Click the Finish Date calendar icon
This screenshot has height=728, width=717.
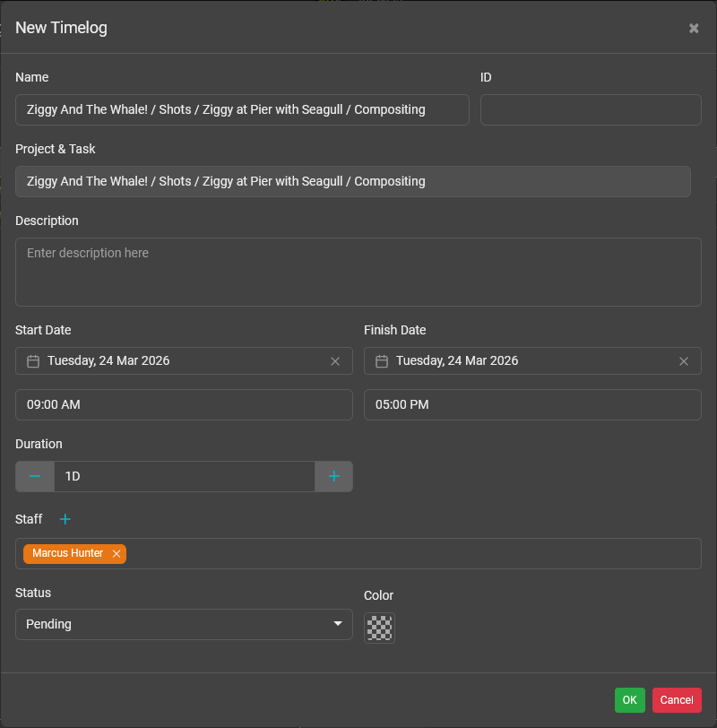(x=382, y=361)
